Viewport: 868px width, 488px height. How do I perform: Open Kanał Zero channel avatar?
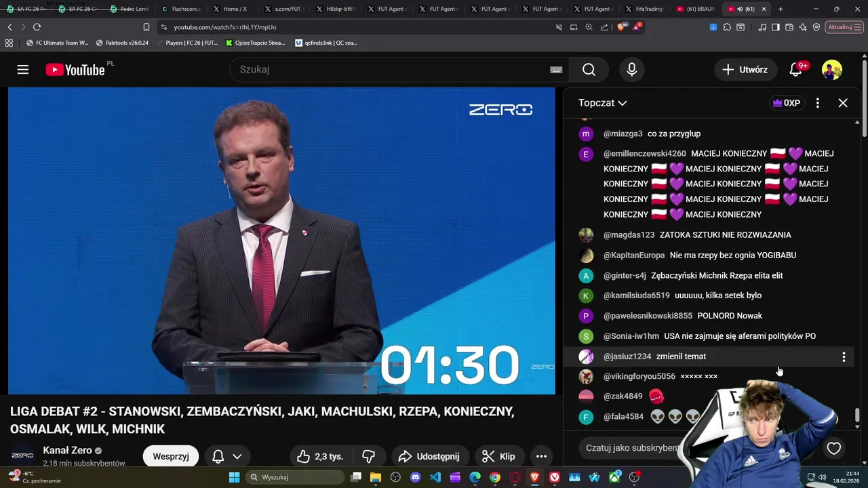[x=22, y=455]
